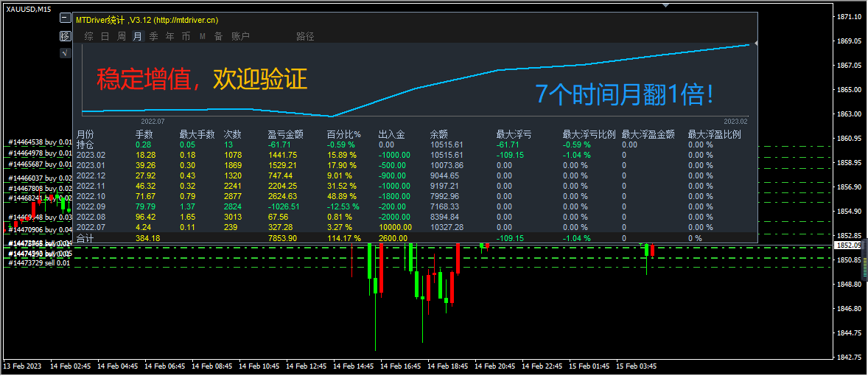868x376 pixels.
Task: Click the 盈亏金额 column header
Action: [x=286, y=134]
